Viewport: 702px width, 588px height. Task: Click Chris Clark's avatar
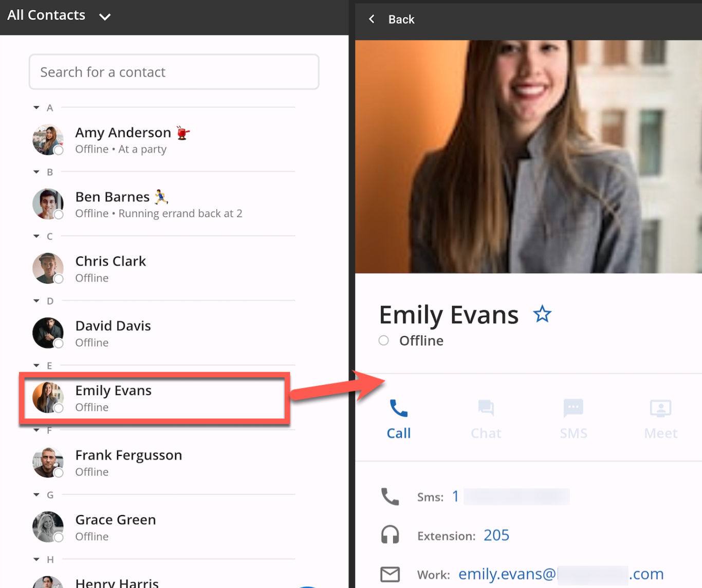(48, 268)
